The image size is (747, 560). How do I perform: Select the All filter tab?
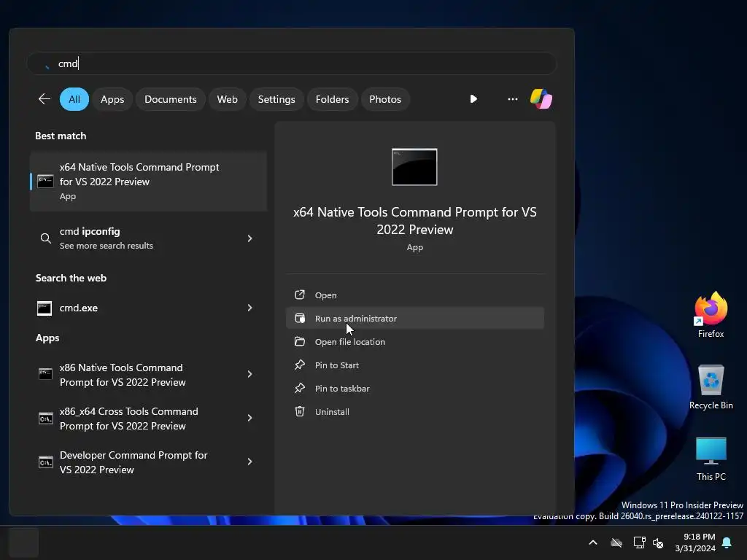(74, 99)
